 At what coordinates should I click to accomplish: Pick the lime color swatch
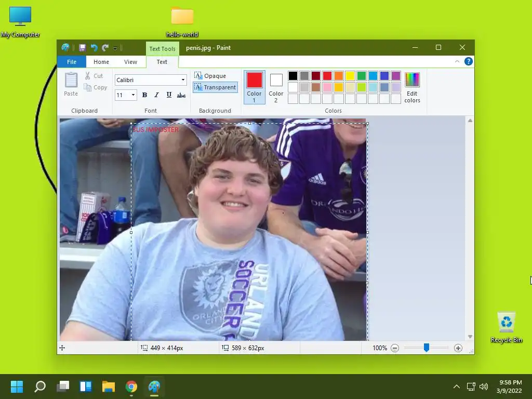[x=362, y=87]
